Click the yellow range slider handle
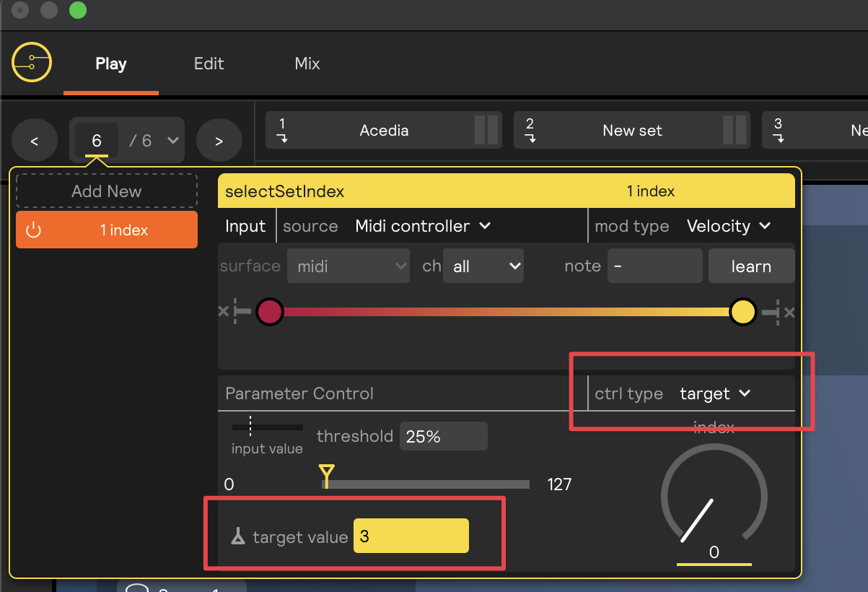868x592 pixels. pos(743,312)
